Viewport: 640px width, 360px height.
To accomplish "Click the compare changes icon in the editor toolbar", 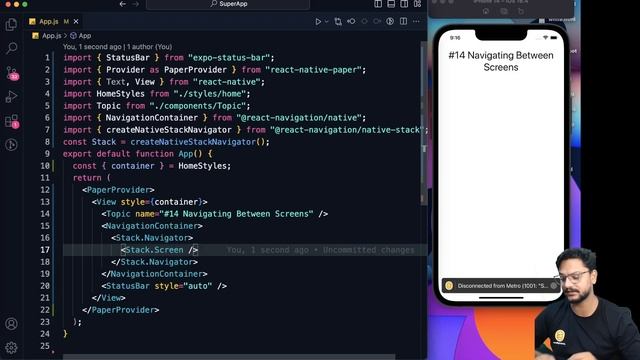I will (338, 22).
